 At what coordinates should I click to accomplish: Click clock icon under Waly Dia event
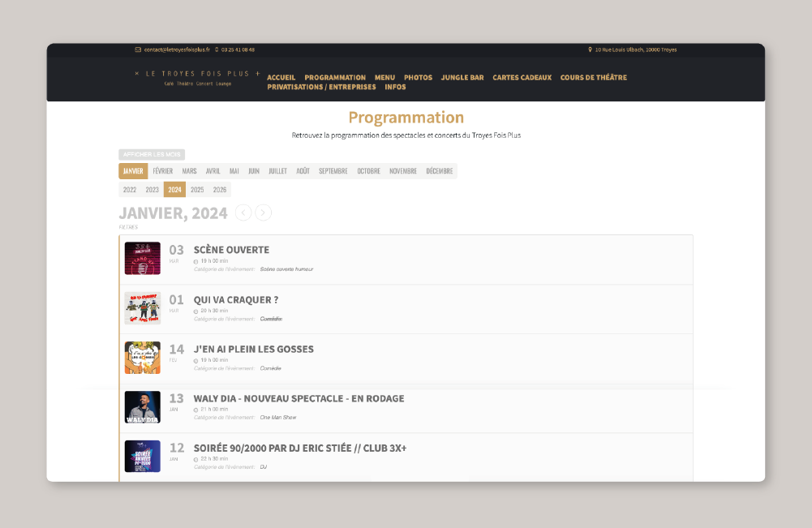pyautogui.click(x=195, y=410)
